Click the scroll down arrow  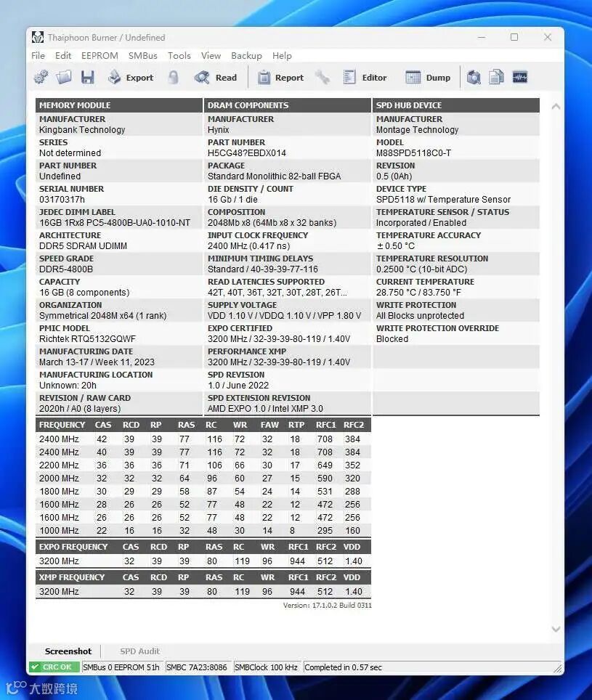coord(556,629)
